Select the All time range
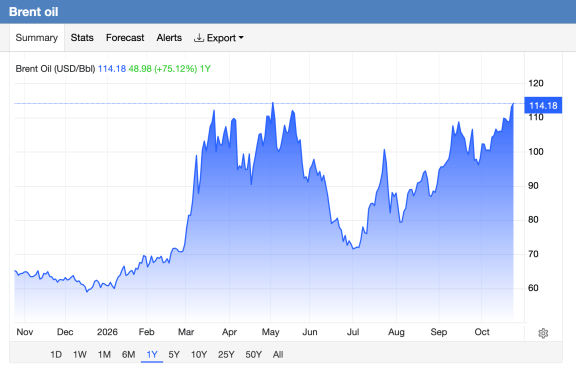The width and height of the screenshot is (576, 370). (x=278, y=355)
